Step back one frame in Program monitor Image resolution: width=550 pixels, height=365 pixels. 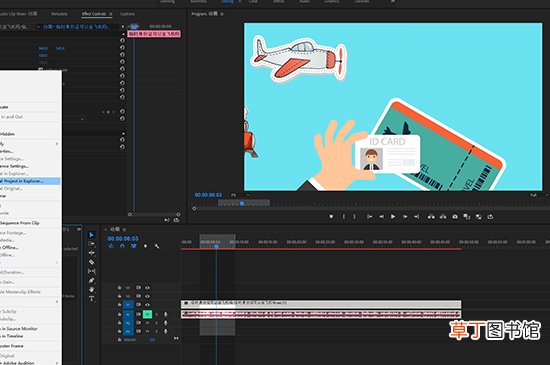click(x=381, y=217)
